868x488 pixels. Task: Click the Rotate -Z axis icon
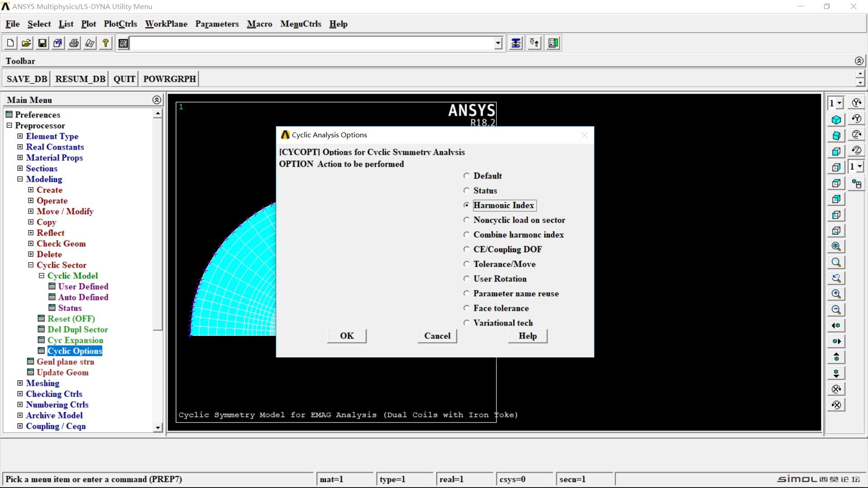tap(856, 150)
